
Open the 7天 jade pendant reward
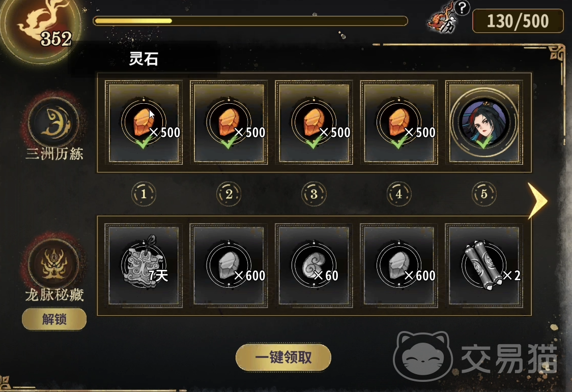(144, 265)
